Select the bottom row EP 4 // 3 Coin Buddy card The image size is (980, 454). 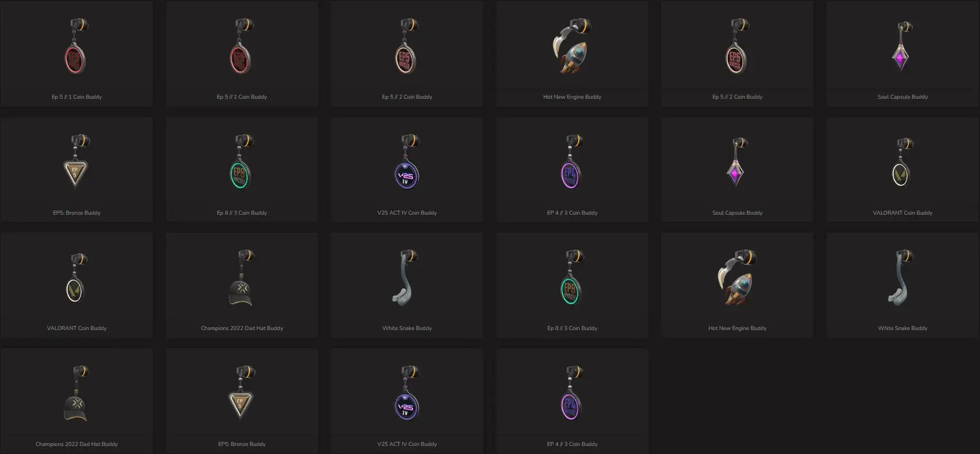click(572, 401)
